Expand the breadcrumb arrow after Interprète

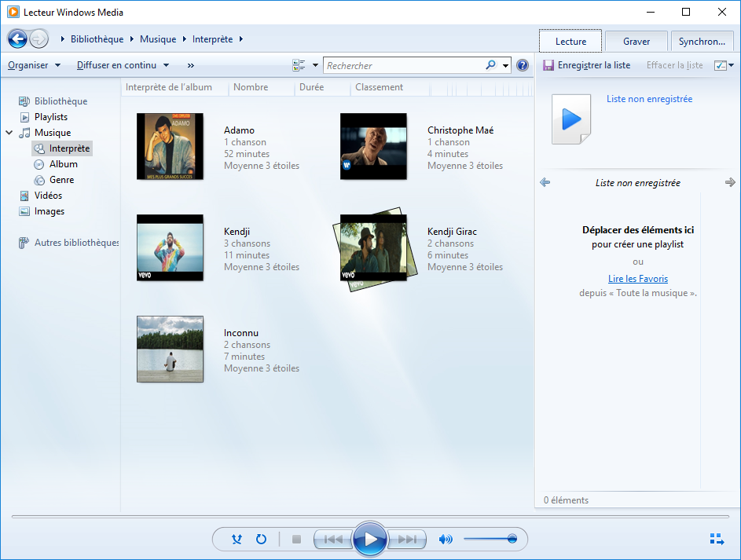(x=241, y=38)
